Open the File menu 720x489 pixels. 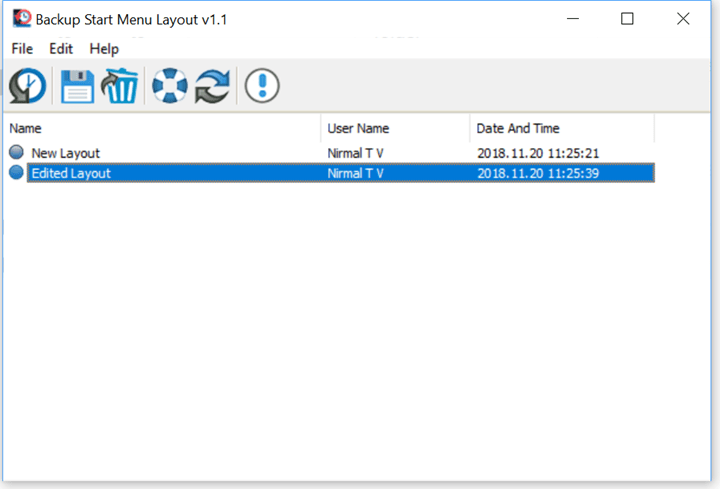point(22,49)
